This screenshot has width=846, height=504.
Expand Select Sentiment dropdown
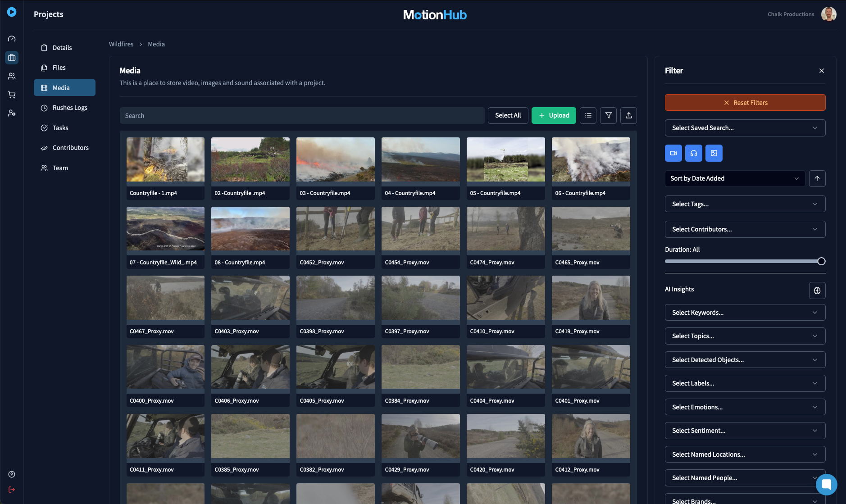click(745, 431)
